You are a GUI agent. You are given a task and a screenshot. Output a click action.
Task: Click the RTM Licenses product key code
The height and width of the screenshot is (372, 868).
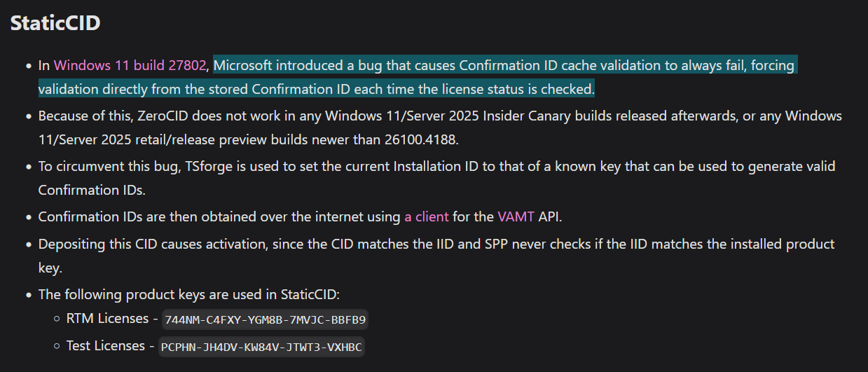[265, 320]
